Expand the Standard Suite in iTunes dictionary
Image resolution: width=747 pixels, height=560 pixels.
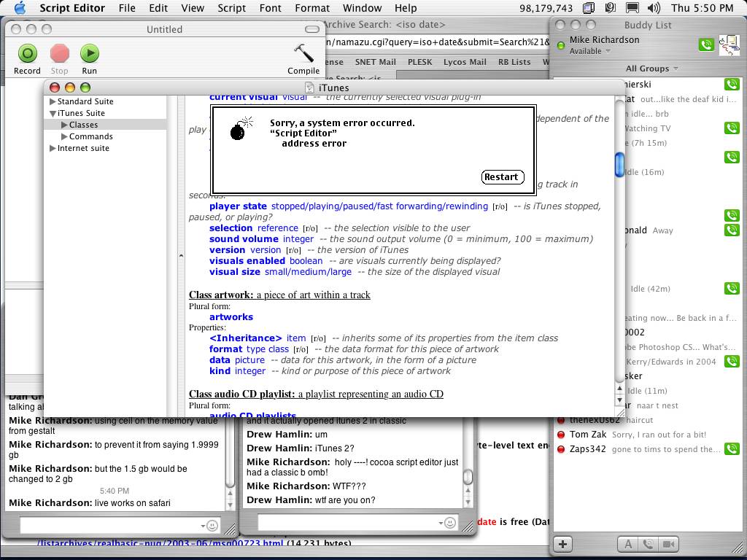[53, 101]
